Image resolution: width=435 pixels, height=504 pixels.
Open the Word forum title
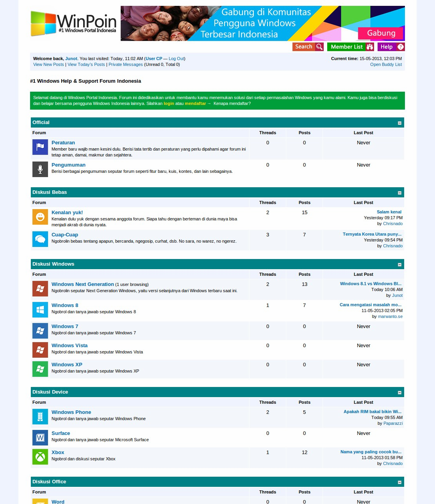coord(58,502)
